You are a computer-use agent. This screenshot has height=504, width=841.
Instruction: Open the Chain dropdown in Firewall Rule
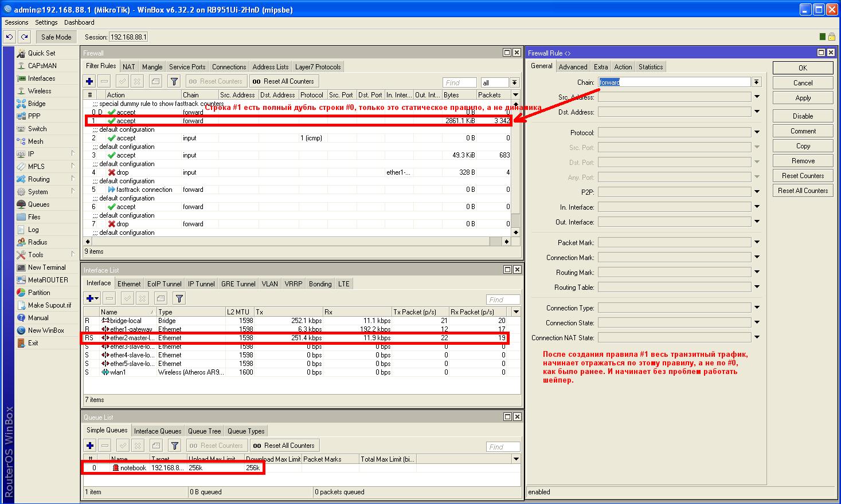click(x=757, y=82)
